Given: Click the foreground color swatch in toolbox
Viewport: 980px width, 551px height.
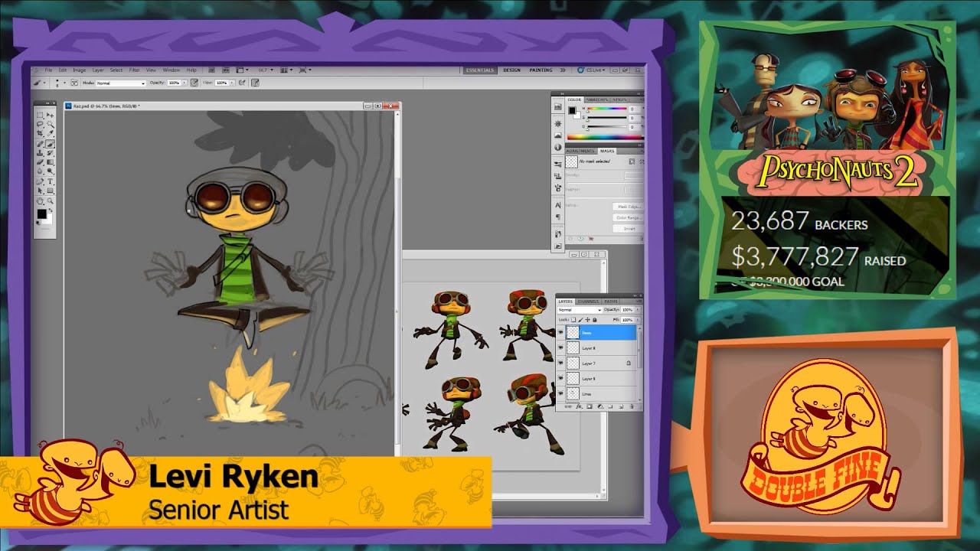Looking at the screenshot, I should [x=41, y=214].
